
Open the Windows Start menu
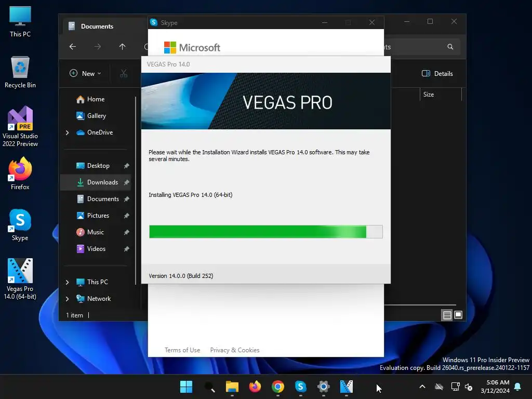point(187,387)
